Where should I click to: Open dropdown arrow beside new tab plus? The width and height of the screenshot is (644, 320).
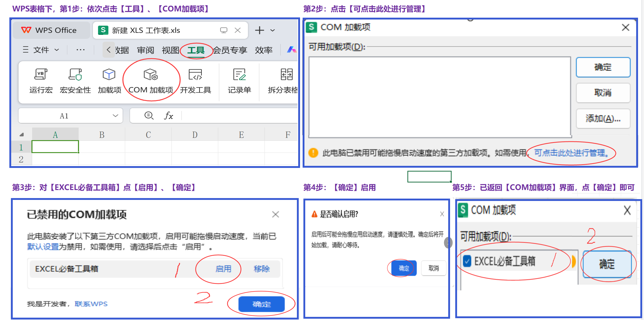coord(272,30)
